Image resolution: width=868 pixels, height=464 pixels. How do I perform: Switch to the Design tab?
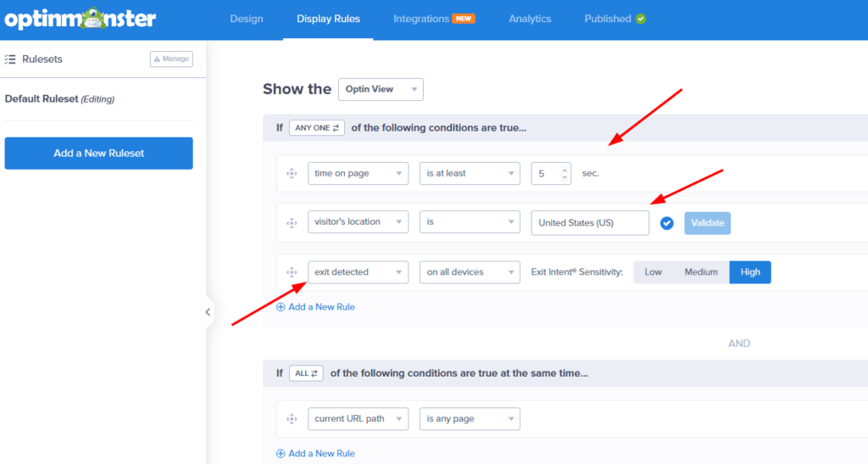coord(247,19)
